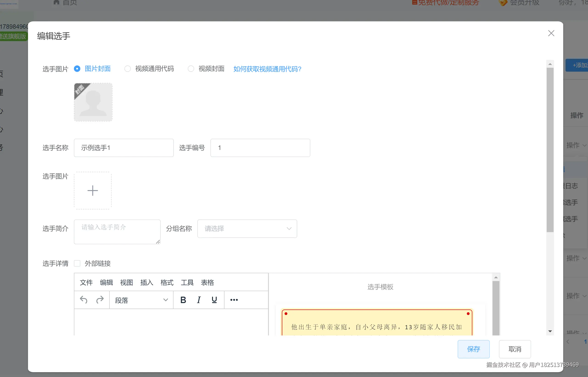Select the 视频通用代码 radio option
The image size is (588, 377).
tap(127, 69)
